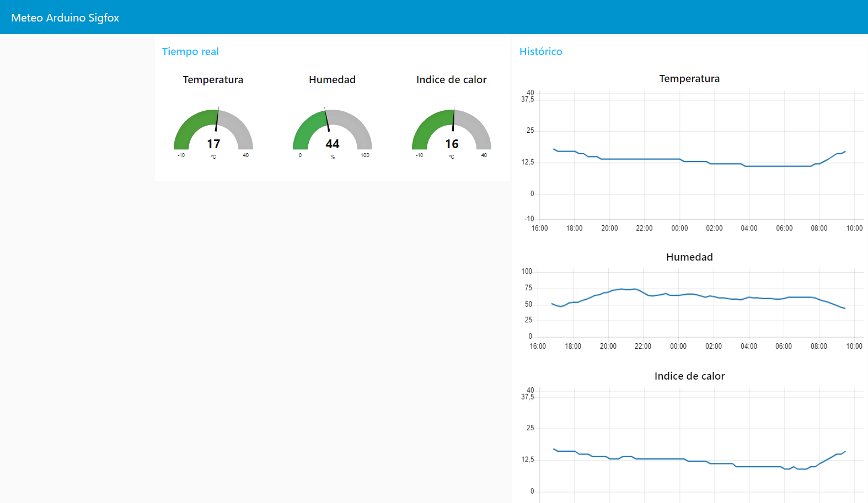Click the Temperatura history chart title
The width and height of the screenshot is (868, 503).
(689, 79)
